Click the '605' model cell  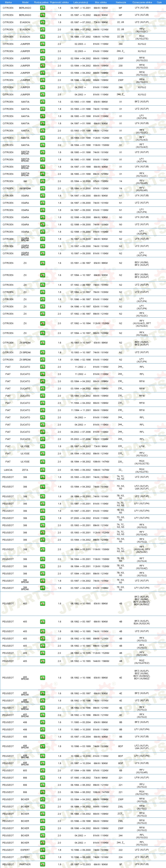25,770
